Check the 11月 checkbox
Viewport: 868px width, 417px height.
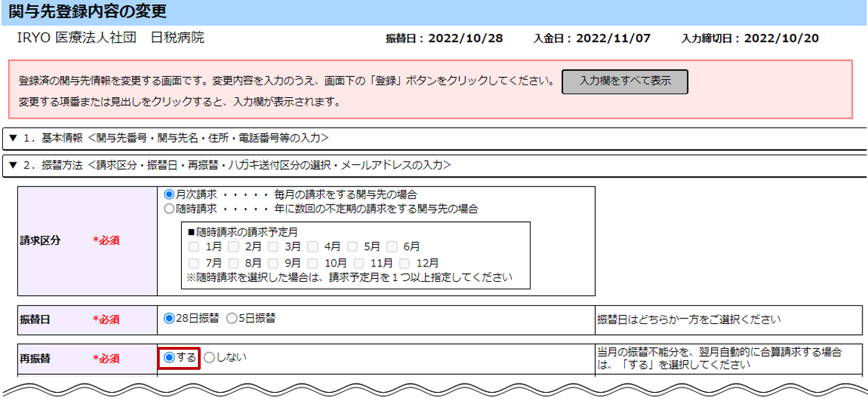pyautogui.click(x=359, y=263)
